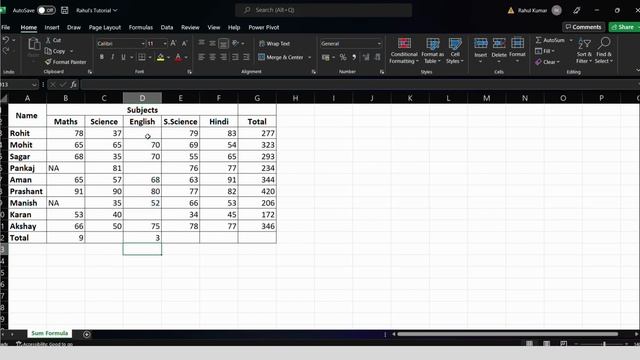The height and width of the screenshot is (360, 640).
Task: Click Increase Font Size icon
Action: (x=173, y=43)
